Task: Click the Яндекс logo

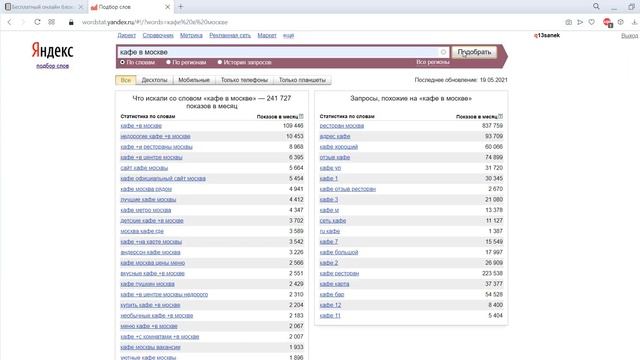Action: [x=53, y=51]
